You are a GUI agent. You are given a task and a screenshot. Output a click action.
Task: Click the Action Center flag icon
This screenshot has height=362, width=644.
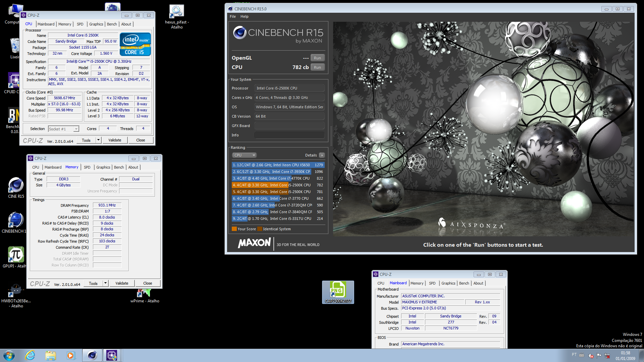[x=599, y=356]
